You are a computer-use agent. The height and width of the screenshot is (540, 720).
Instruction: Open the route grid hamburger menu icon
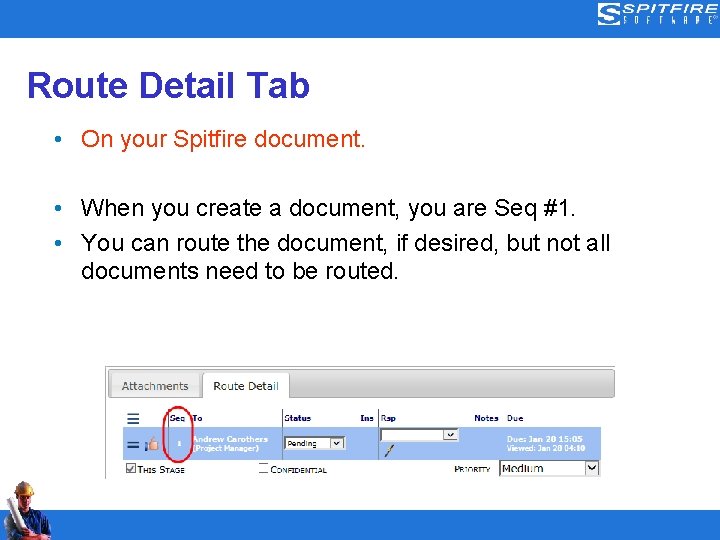[x=133, y=418]
